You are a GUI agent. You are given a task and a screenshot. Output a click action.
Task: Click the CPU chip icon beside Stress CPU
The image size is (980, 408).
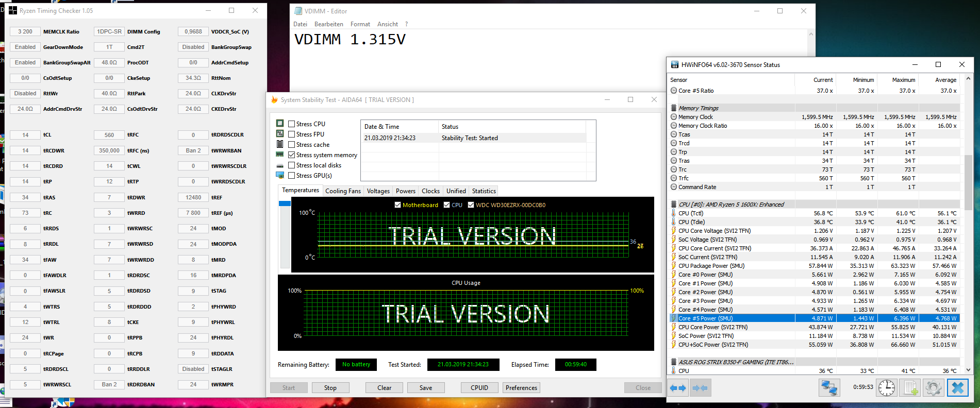pos(280,124)
